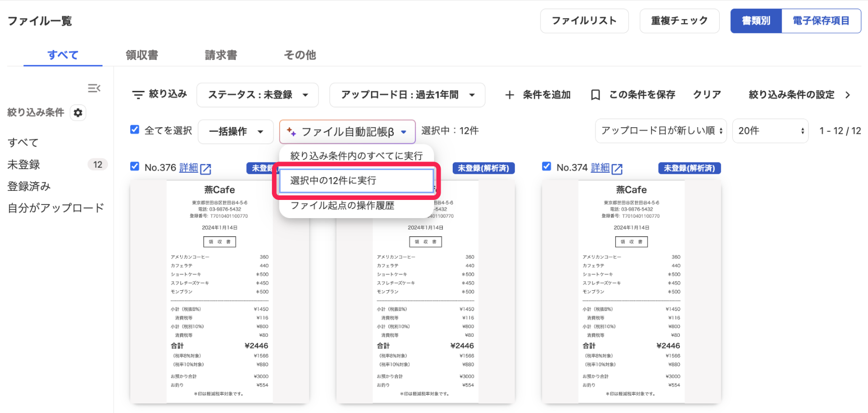
Task: Change the 20件 per-page selector
Action: [x=770, y=131]
